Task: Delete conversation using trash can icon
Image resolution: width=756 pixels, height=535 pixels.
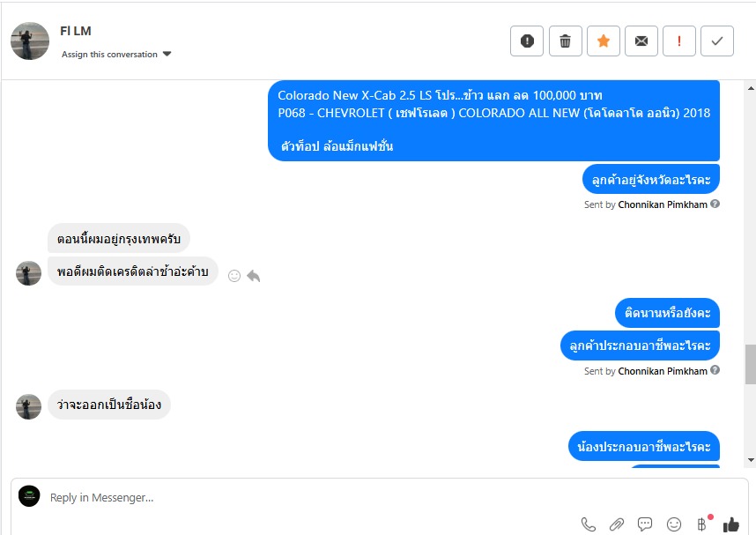Action: point(565,41)
